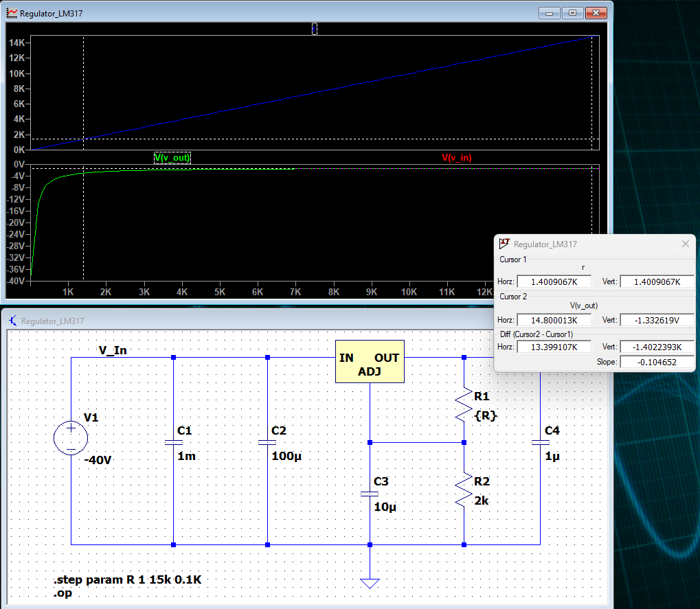Click the 2k value of R2
The height and width of the screenshot is (609, 700).
click(x=482, y=501)
